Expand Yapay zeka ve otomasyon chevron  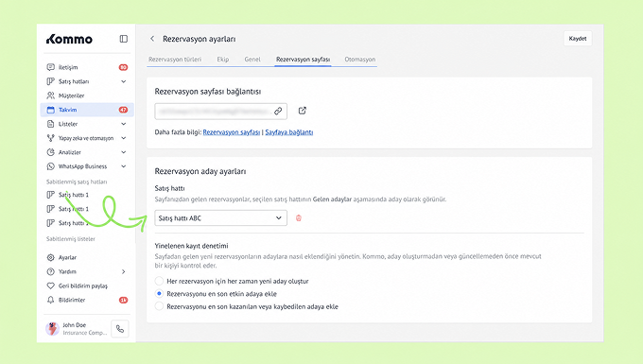(x=124, y=138)
